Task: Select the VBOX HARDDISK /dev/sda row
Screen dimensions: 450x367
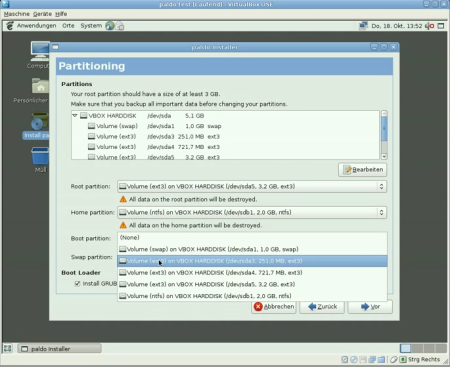Action: pyautogui.click(x=225, y=116)
